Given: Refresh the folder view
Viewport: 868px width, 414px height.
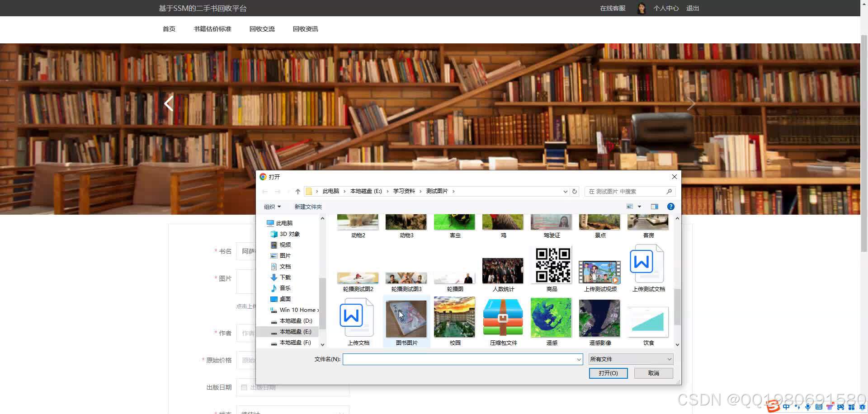Looking at the screenshot, I should click(x=575, y=192).
